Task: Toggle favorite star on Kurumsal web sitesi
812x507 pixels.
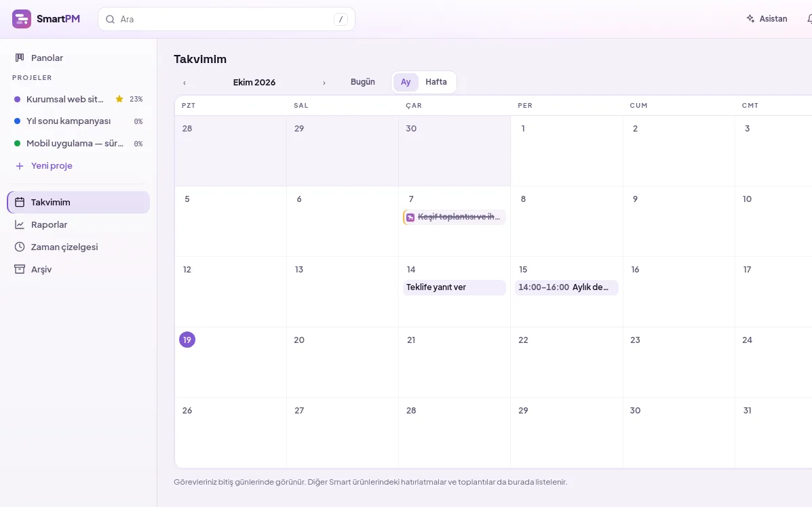Action: (119, 99)
